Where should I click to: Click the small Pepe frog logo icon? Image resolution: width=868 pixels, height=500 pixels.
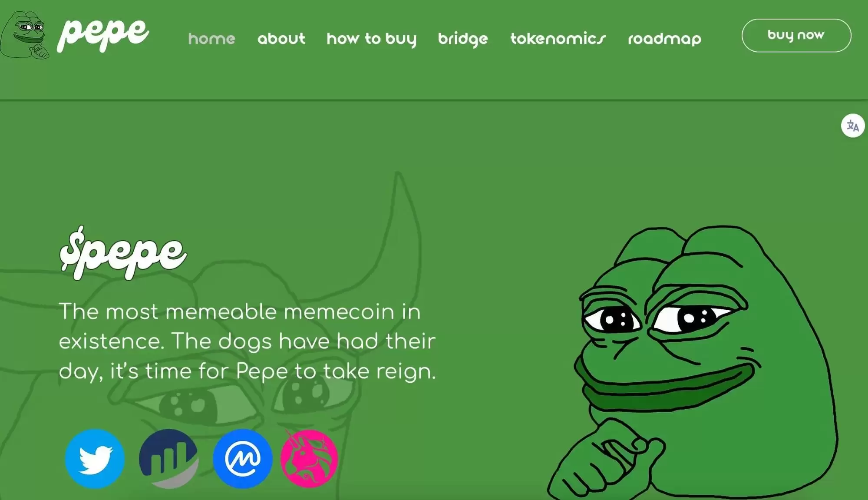[x=25, y=35]
